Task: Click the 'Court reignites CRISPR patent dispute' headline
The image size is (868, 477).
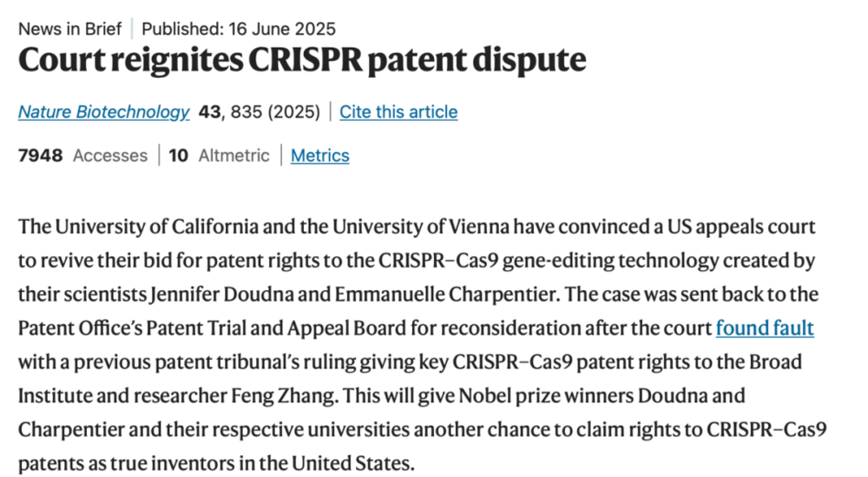Action: click(302, 61)
